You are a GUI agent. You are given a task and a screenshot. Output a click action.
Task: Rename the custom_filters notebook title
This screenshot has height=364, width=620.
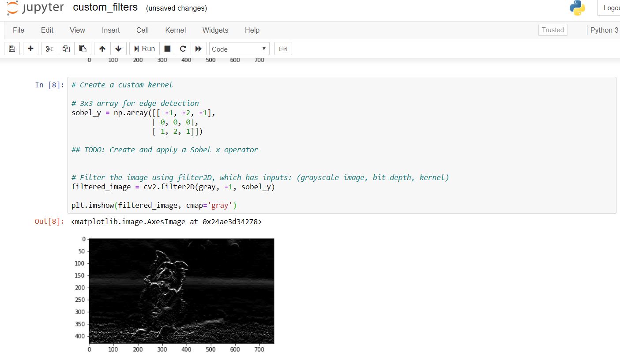[x=105, y=8]
